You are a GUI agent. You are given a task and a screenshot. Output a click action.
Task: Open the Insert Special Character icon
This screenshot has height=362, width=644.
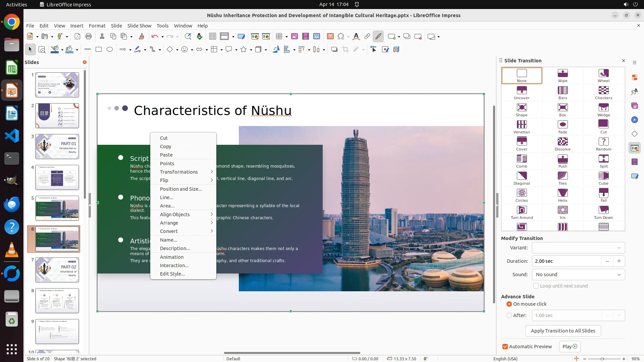341,37
